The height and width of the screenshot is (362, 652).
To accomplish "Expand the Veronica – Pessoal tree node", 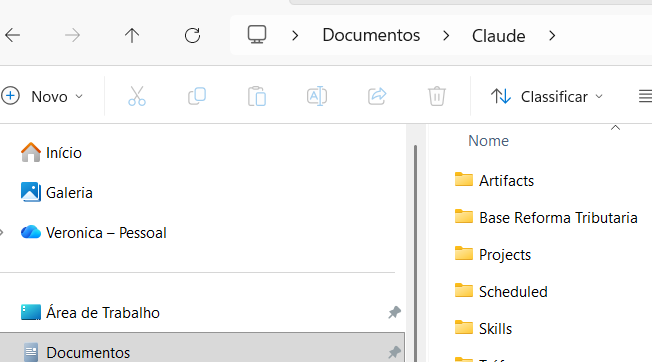I will (x=2, y=232).
